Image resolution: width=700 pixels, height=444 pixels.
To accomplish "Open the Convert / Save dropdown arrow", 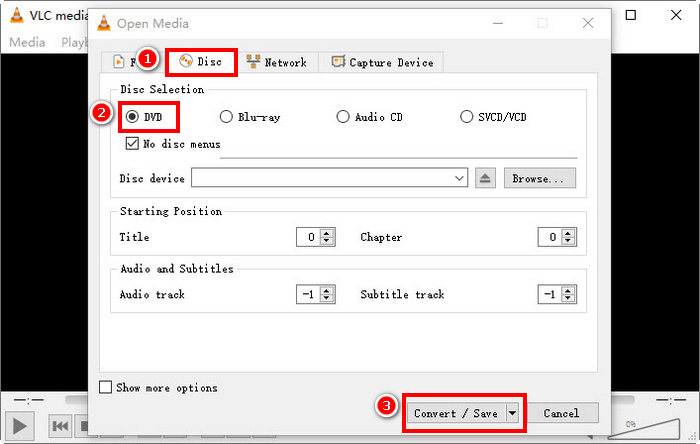I will click(x=513, y=413).
